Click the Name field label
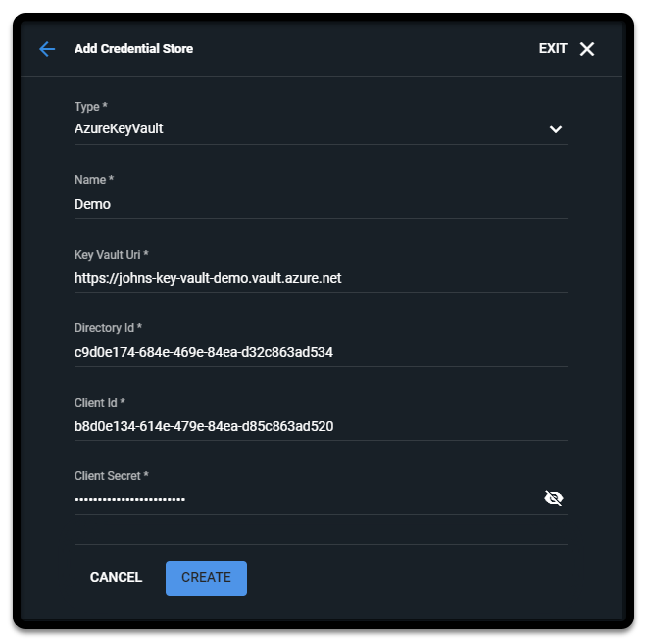Viewport: 647px width, 644px height. click(94, 180)
